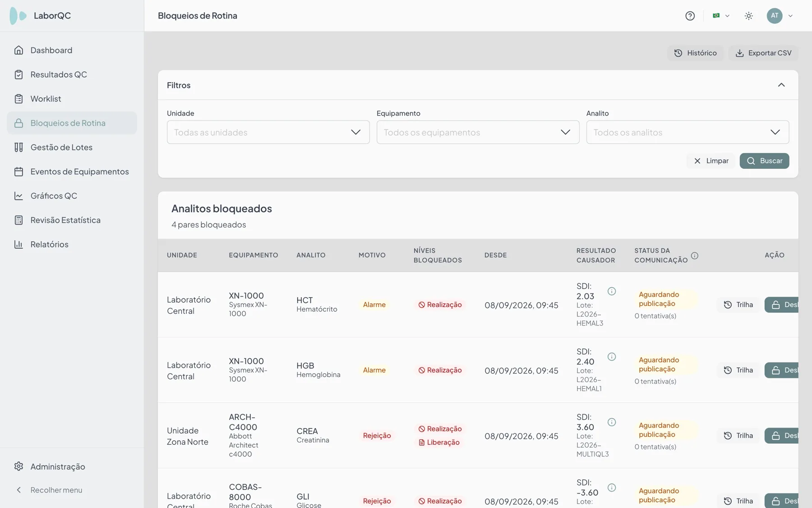Click info icon for SDI -3.60 result

point(612,488)
